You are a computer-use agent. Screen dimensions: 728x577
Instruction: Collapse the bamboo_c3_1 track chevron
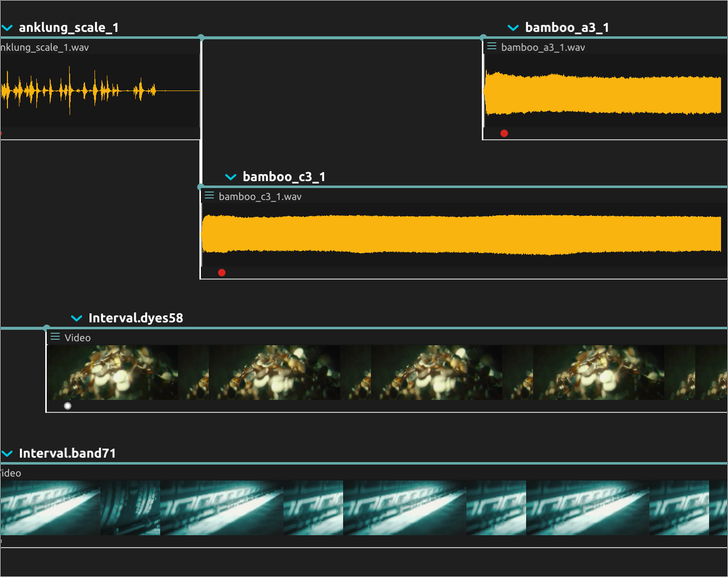pyautogui.click(x=230, y=177)
